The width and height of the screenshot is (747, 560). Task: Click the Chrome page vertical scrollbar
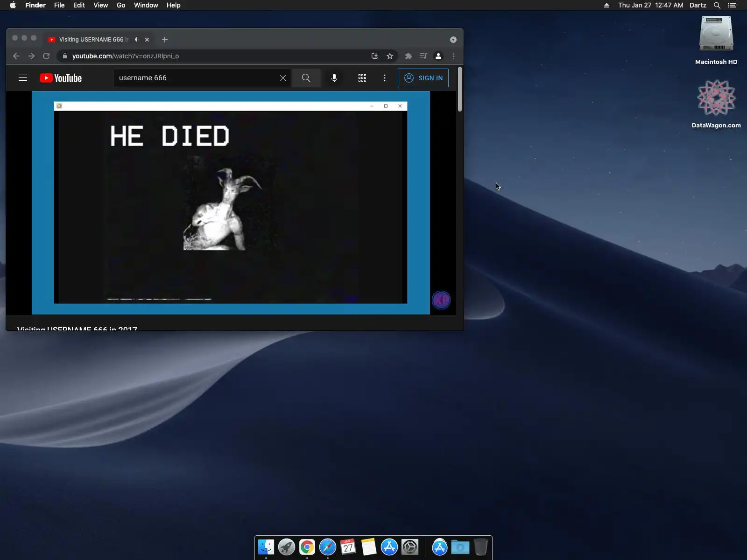pyautogui.click(x=460, y=89)
